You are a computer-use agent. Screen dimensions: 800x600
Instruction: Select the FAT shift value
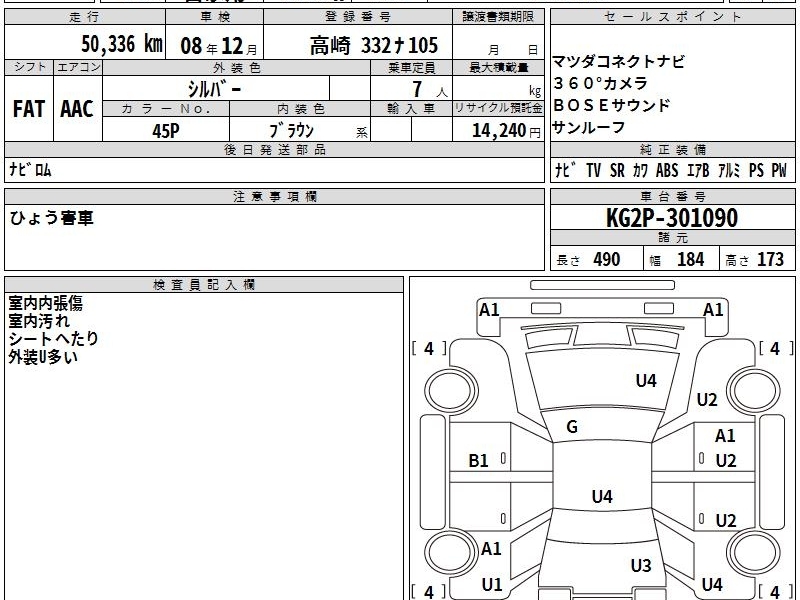[29, 109]
